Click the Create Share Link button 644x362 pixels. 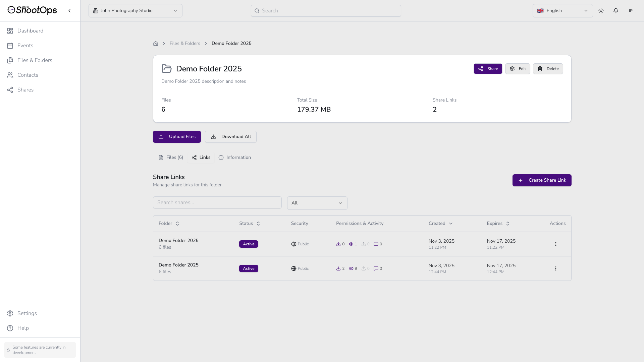pos(542,180)
